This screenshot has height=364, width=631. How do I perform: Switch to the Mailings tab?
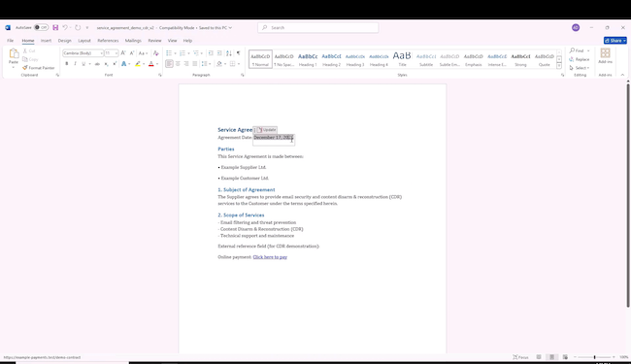click(x=133, y=41)
